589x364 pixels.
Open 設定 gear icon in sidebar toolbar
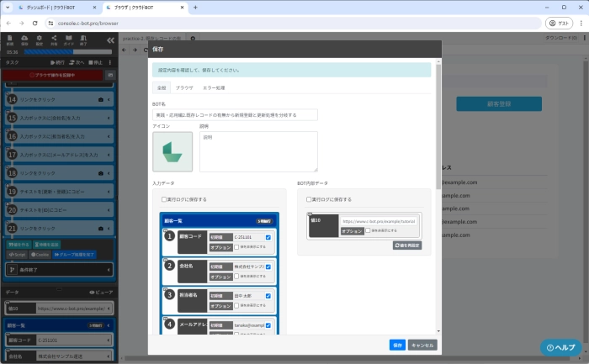[x=38, y=40]
